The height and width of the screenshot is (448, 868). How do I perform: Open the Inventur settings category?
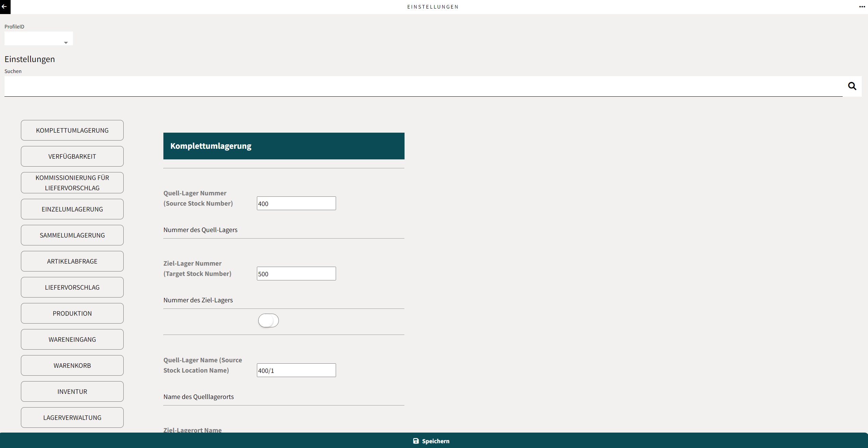(72, 391)
